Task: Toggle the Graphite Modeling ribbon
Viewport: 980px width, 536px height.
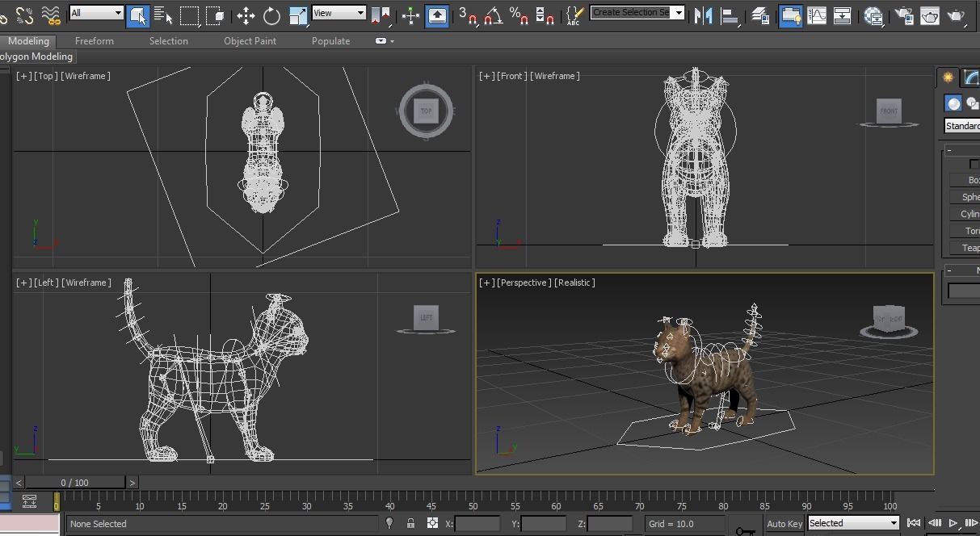Action: (x=790, y=15)
